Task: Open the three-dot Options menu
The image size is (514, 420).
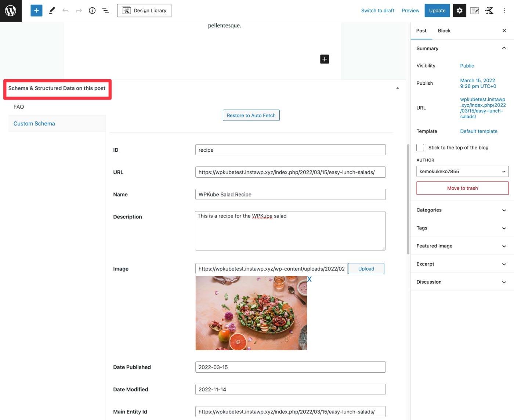Action: pos(504,11)
